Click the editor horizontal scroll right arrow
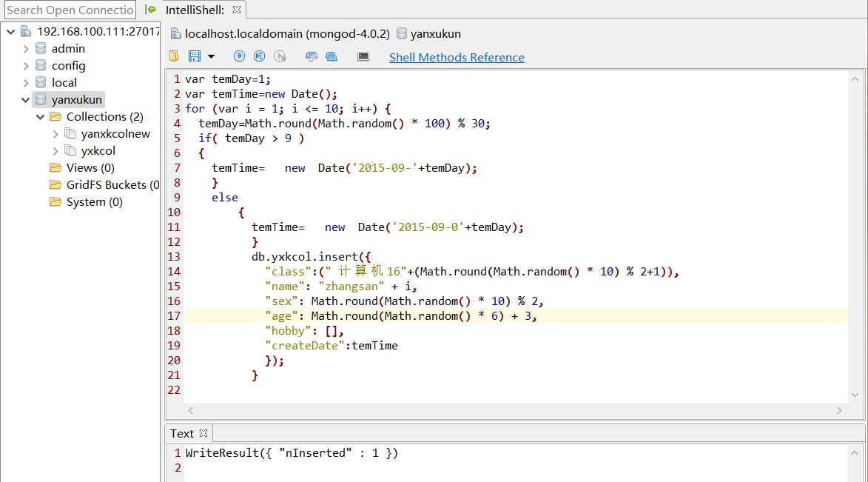Screen dimensions: 868x482 839,410
